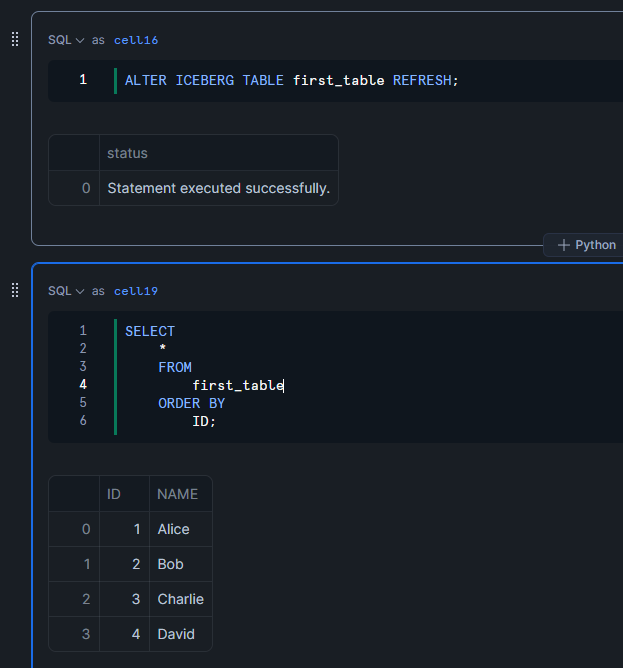Select the ID value 2 in Bob's row
The height and width of the screenshot is (668, 623).
point(124,564)
